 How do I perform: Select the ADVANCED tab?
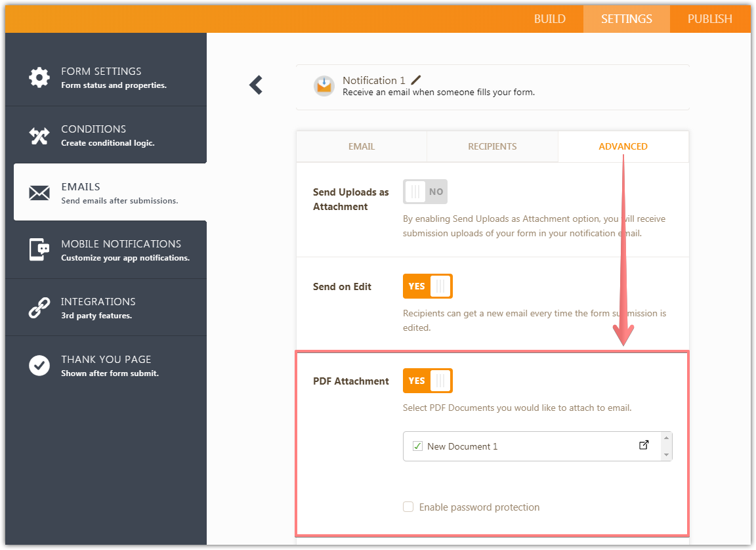(x=623, y=146)
